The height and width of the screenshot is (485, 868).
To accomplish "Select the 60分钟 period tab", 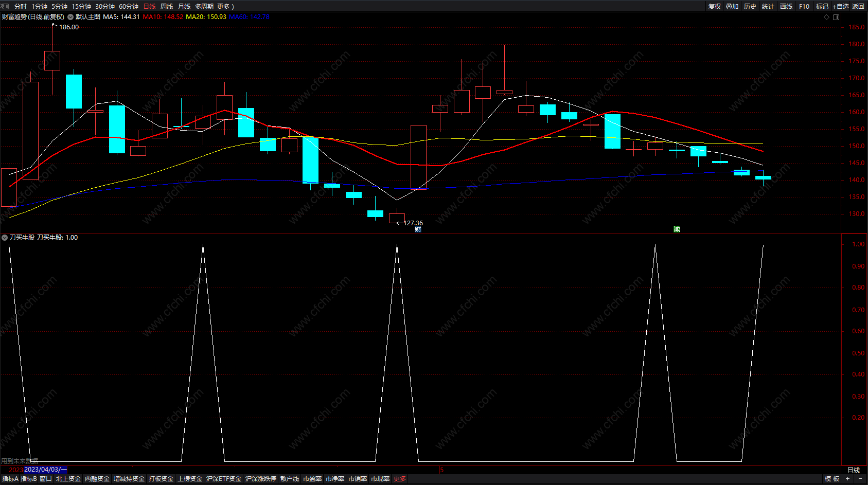I will (129, 7).
